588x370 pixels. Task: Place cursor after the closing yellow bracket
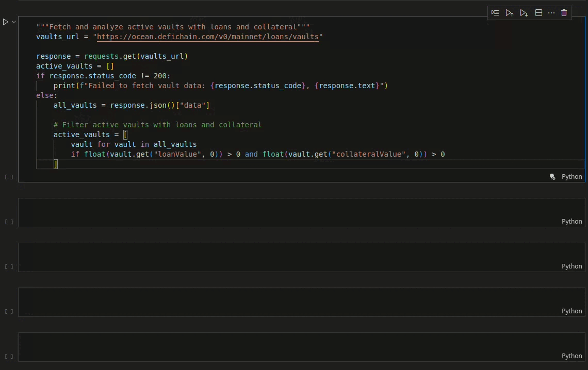point(58,164)
